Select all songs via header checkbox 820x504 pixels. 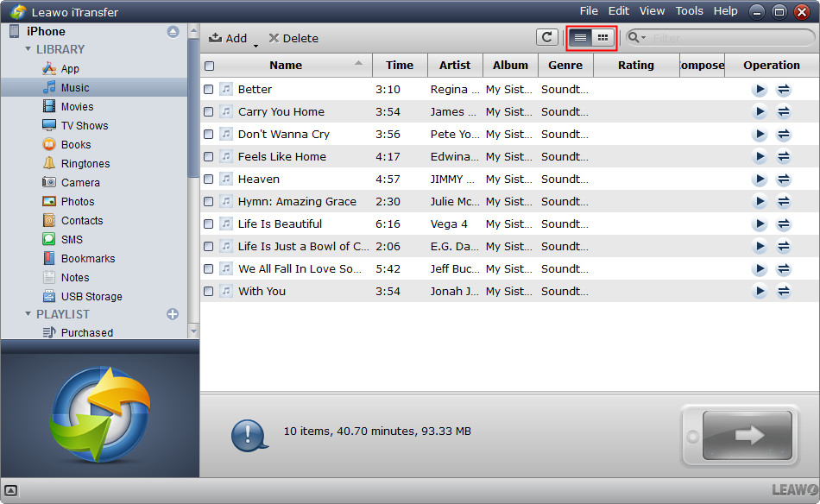tap(209, 66)
